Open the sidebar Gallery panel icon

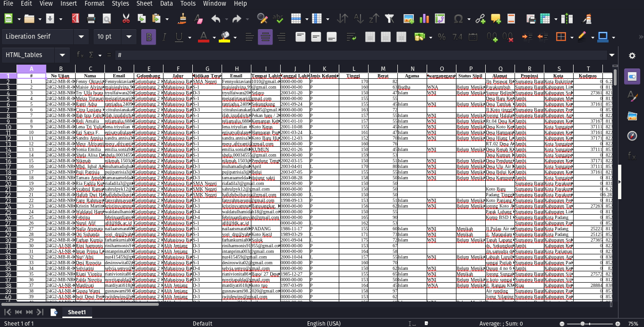(x=632, y=116)
